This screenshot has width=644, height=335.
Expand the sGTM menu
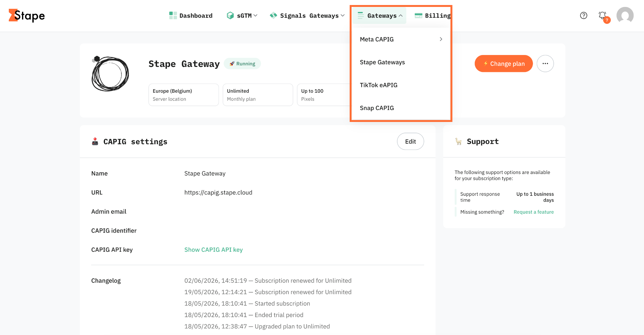point(242,16)
